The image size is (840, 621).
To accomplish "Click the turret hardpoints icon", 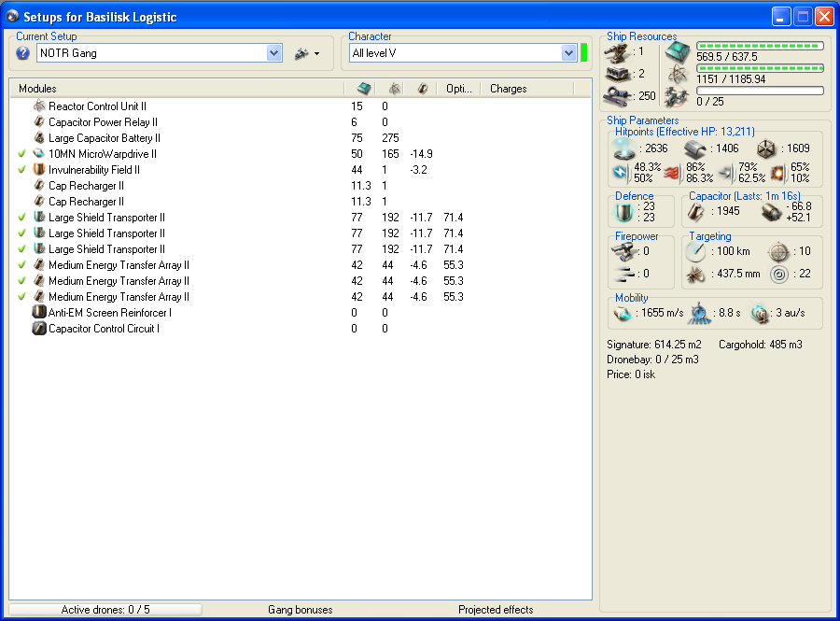I will tap(617, 52).
